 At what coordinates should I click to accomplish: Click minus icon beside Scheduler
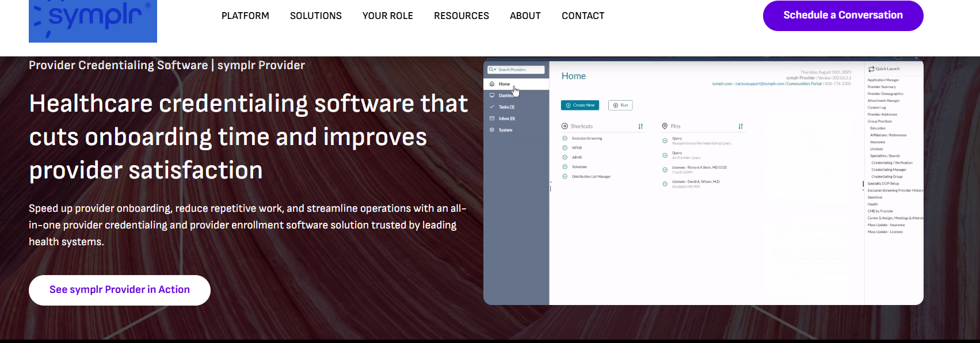click(565, 167)
